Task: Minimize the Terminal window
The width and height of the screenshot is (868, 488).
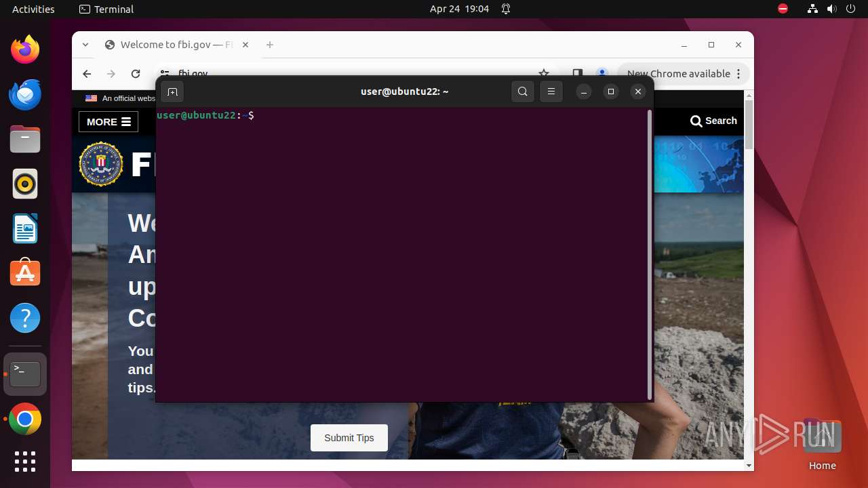Action: [584, 91]
